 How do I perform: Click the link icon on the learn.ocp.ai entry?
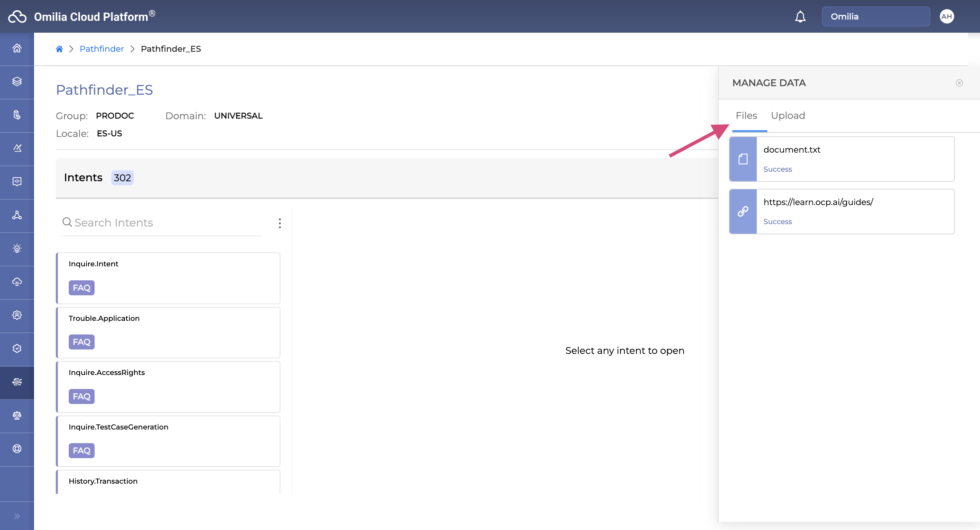pyautogui.click(x=742, y=211)
